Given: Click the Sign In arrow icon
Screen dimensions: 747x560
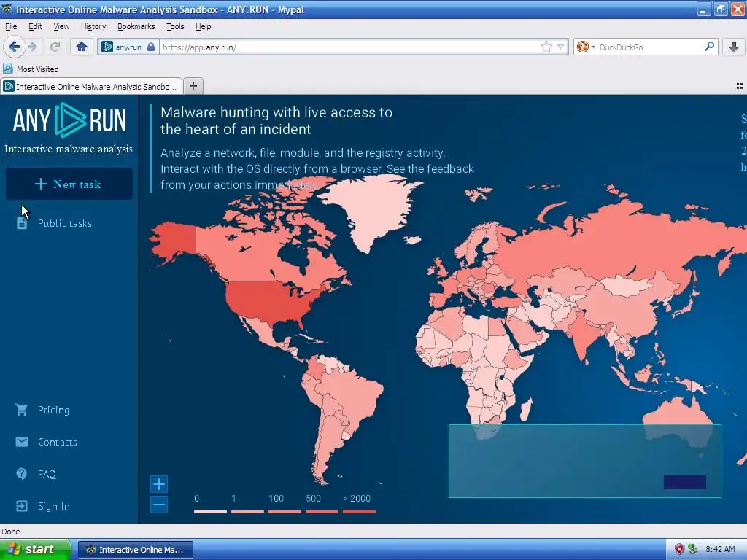Looking at the screenshot, I should click(x=21, y=506).
